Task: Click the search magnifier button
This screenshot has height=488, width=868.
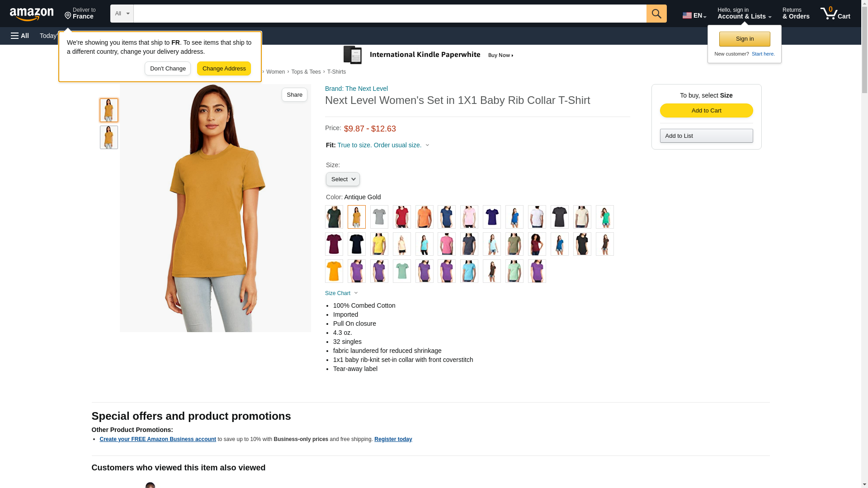Action: pyautogui.click(x=656, y=14)
